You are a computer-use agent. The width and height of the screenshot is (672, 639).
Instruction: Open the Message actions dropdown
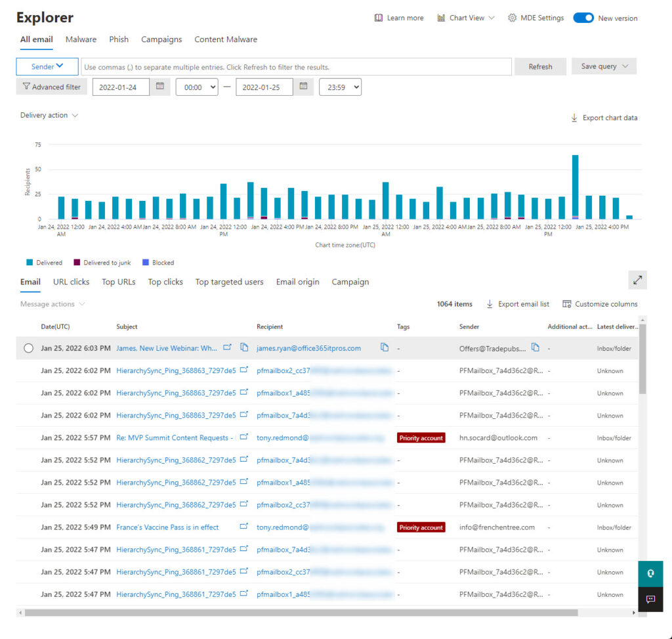click(x=52, y=304)
